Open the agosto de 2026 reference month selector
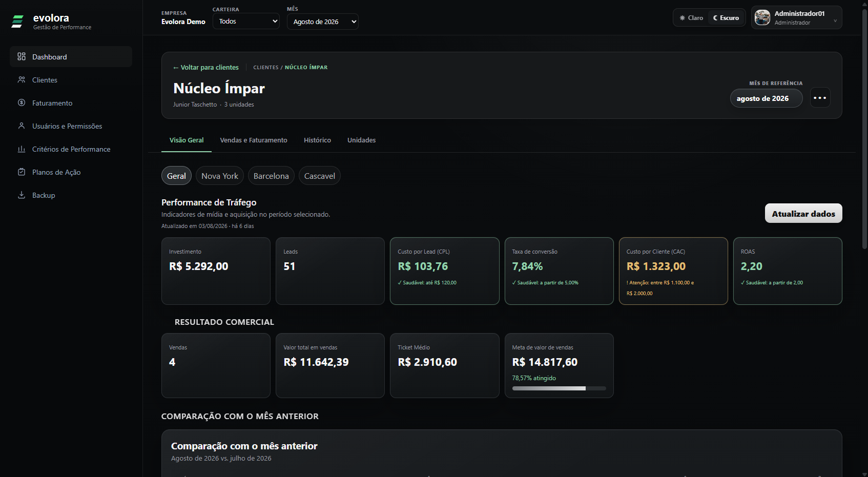The image size is (868, 477). pos(766,98)
